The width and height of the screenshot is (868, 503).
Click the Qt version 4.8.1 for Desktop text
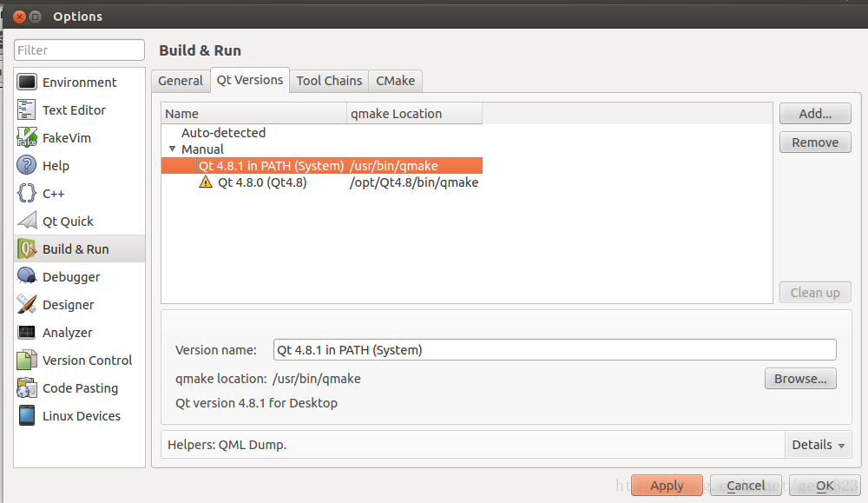(x=256, y=403)
